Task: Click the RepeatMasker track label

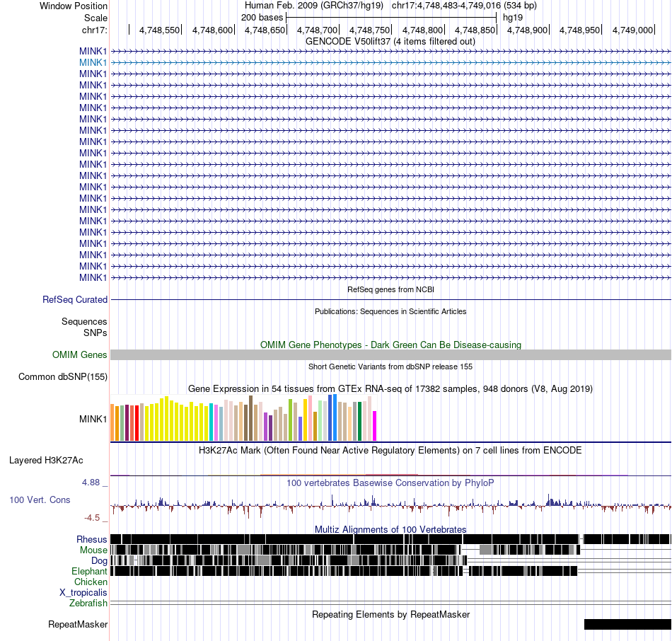Action: point(78,624)
